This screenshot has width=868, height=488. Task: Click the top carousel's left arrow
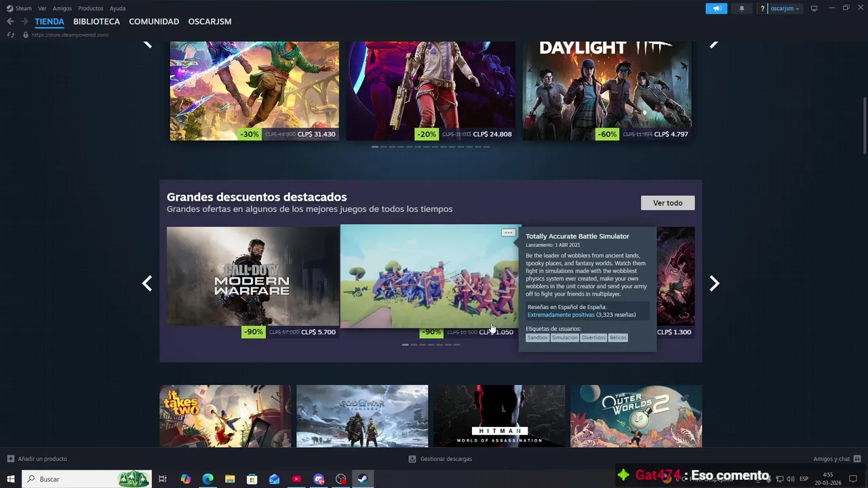click(x=147, y=44)
